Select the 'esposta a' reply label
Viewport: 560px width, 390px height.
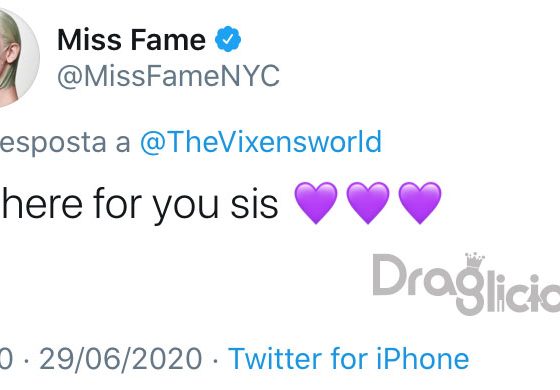tap(65, 142)
